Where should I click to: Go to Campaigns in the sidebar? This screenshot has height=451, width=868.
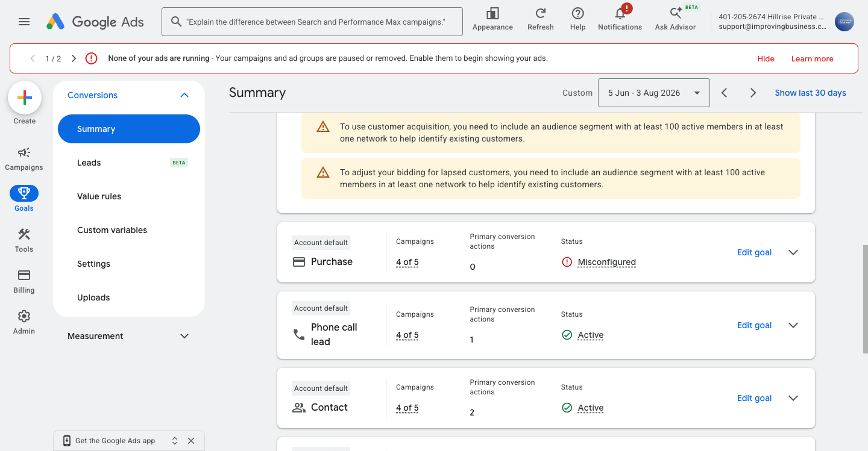coord(24,159)
